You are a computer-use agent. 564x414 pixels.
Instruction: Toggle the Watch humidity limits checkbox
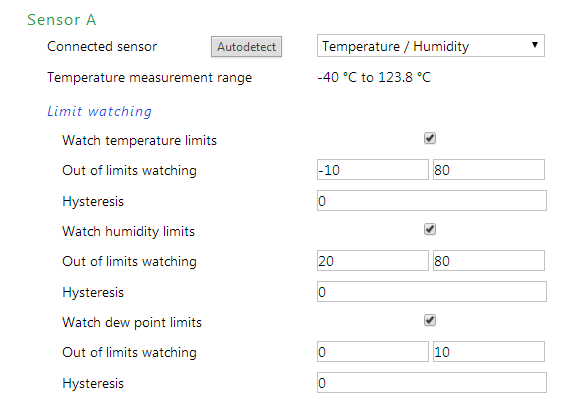coord(430,229)
